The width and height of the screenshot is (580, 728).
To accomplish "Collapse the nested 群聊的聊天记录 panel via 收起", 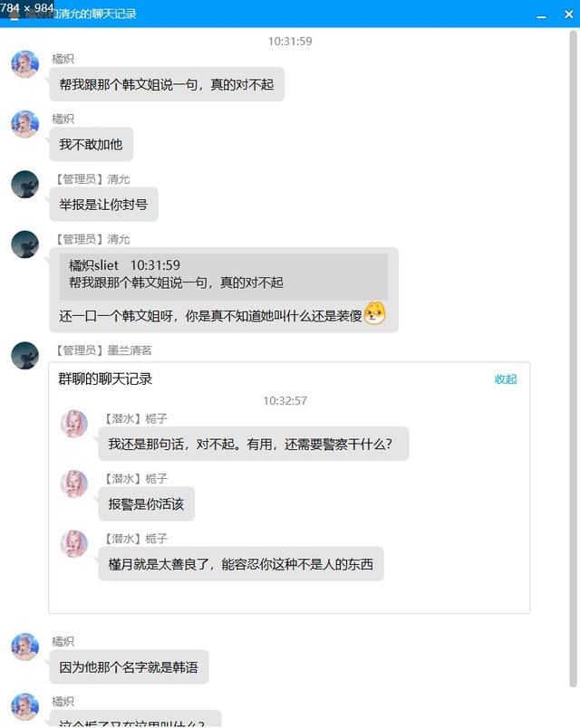I will pos(506,379).
